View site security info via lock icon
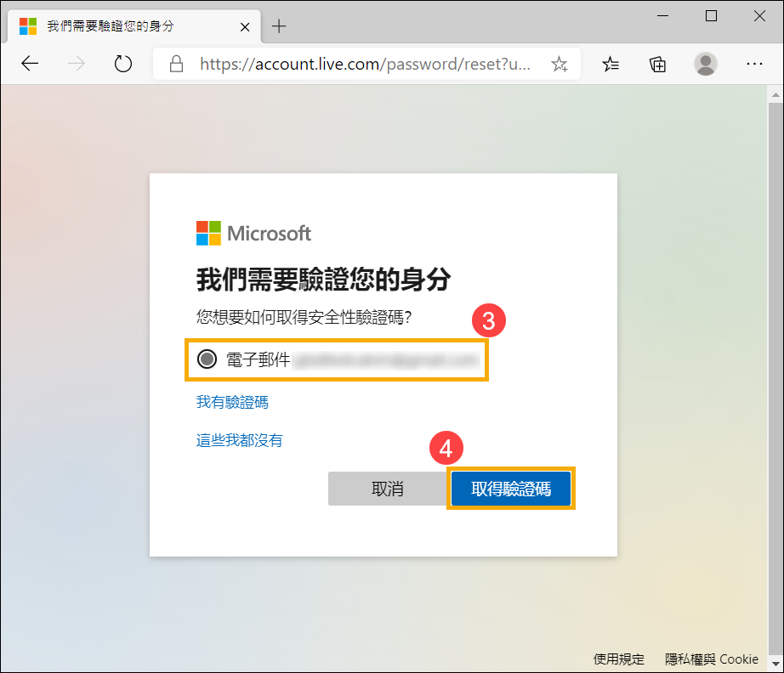 click(x=177, y=64)
